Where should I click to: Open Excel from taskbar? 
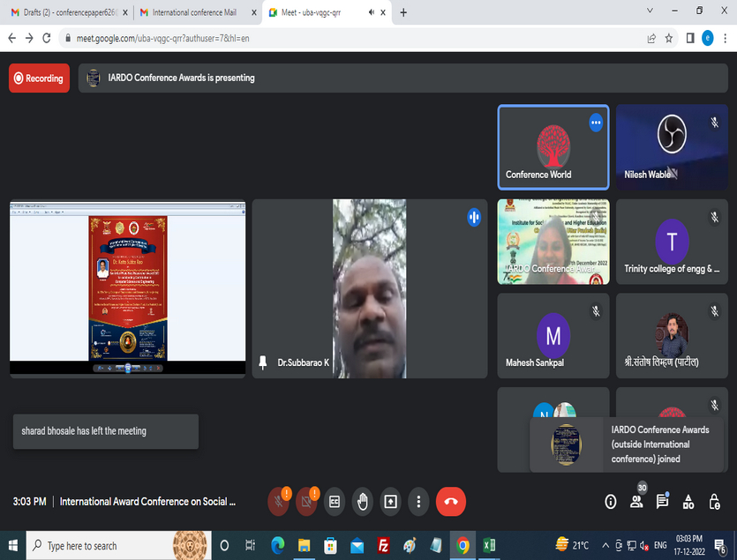click(489, 545)
